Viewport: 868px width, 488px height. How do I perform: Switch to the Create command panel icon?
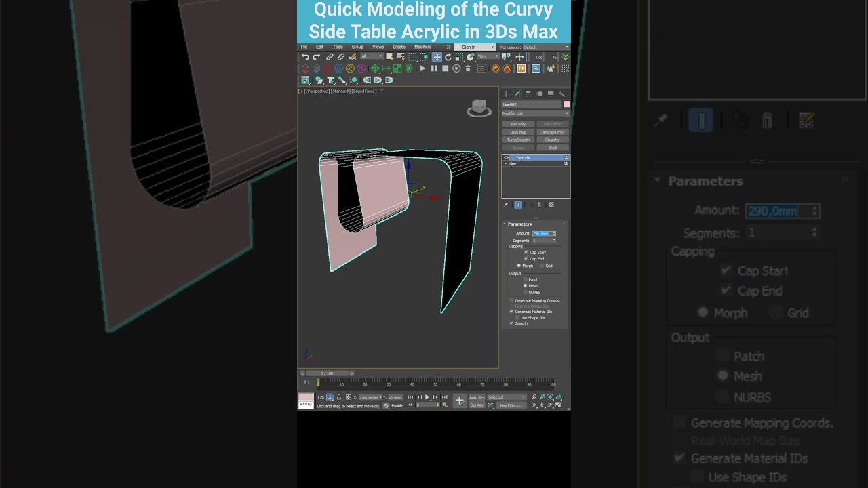506,94
